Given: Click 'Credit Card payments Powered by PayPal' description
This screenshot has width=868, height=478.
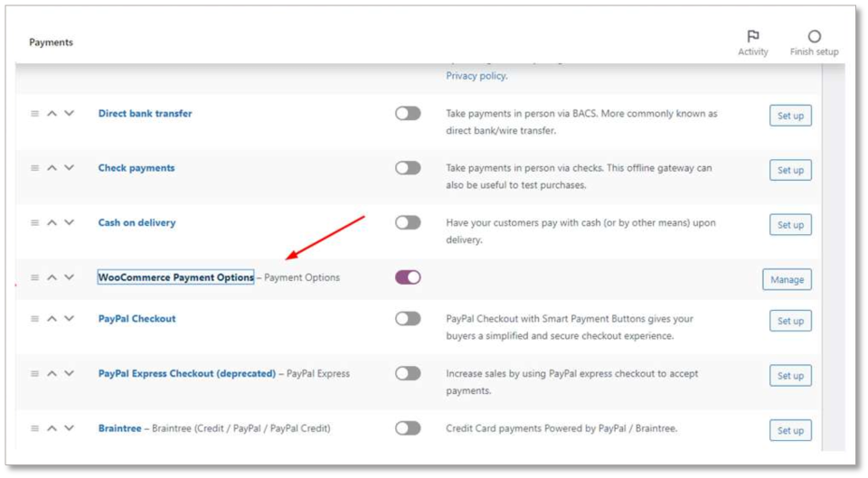Looking at the screenshot, I should click(x=561, y=428).
